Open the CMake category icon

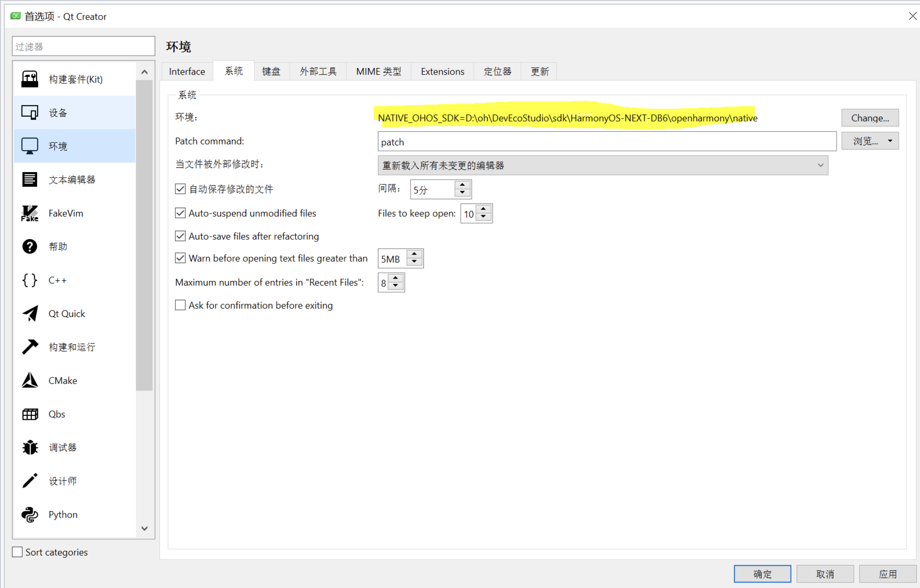pos(30,380)
